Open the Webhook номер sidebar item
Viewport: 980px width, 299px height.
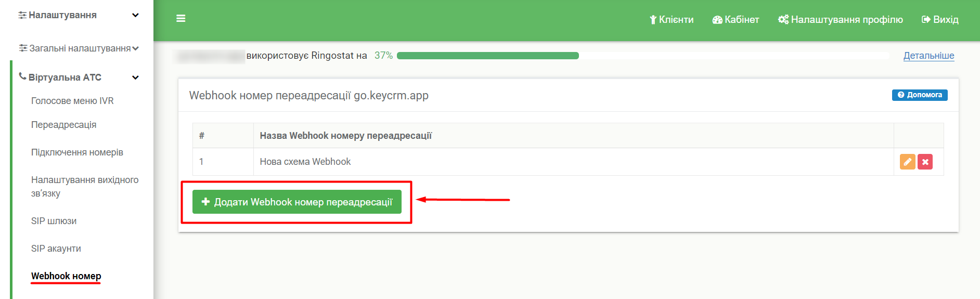[x=66, y=276]
